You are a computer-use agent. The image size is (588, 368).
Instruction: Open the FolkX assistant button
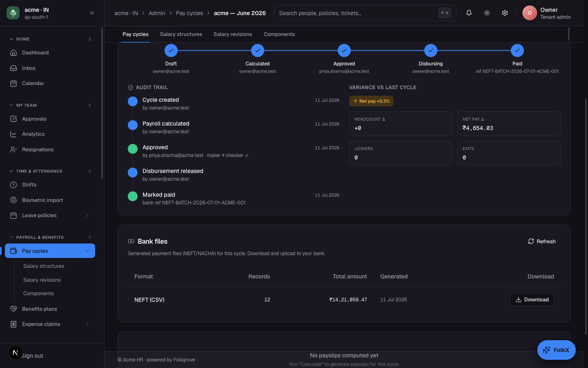pos(556,350)
